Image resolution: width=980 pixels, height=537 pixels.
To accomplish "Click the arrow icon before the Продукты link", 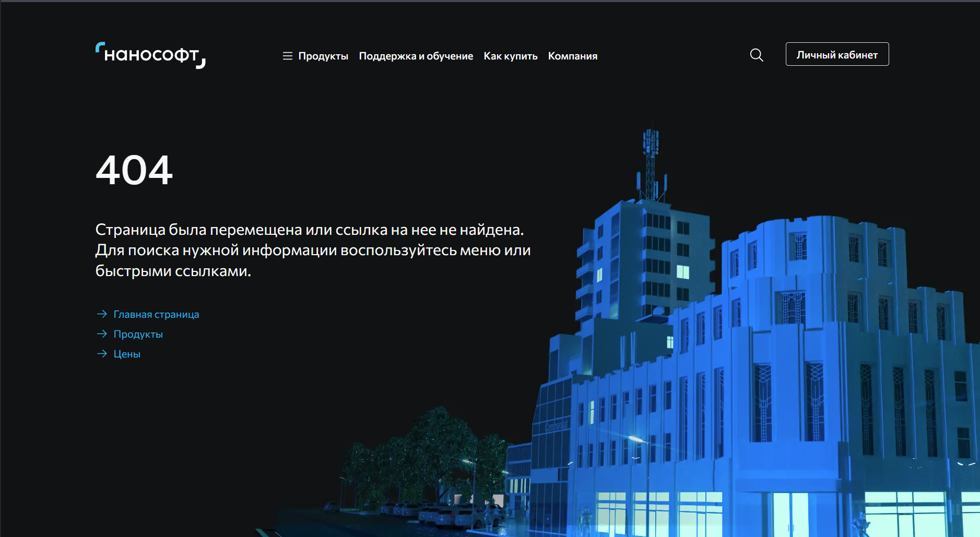I will point(102,334).
